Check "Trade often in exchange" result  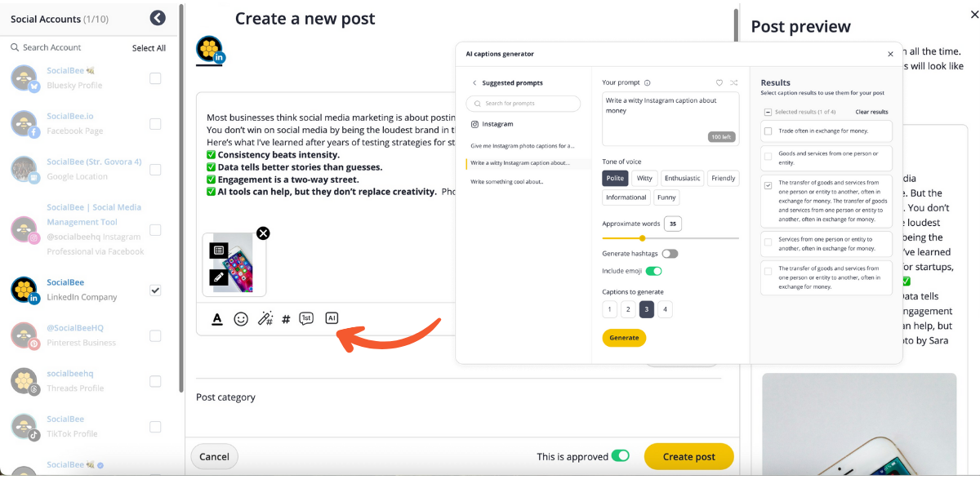[768, 131]
